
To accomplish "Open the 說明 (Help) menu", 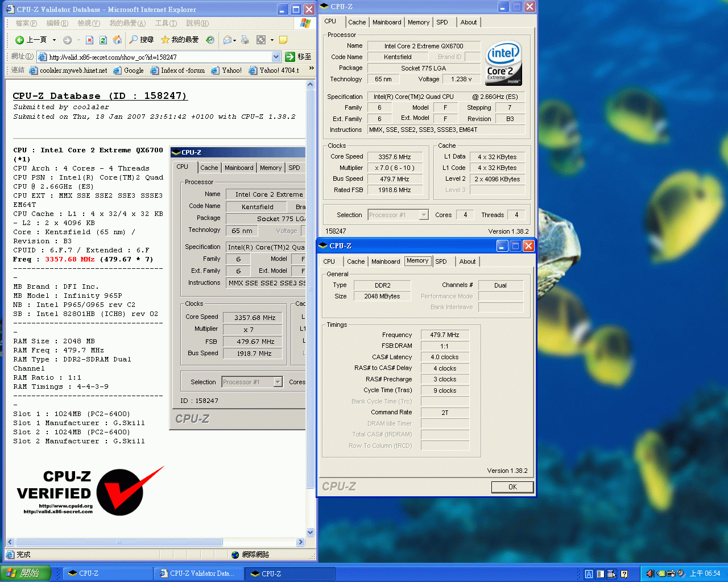I will [197, 23].
